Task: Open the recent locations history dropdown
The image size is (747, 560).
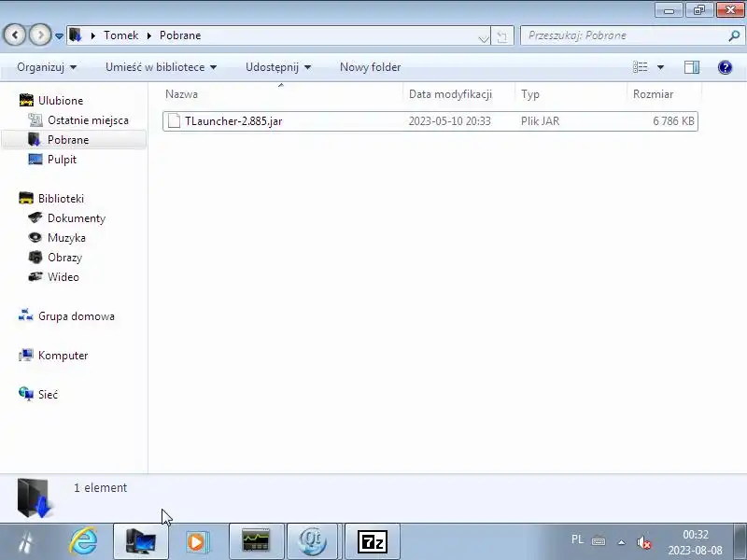Action: coord(59,35)
